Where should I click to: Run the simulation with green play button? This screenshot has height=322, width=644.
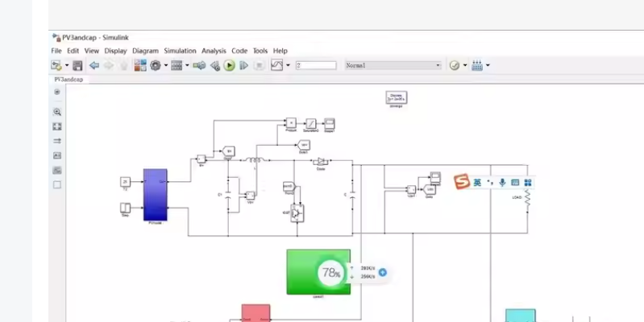(x=229, y=65)
